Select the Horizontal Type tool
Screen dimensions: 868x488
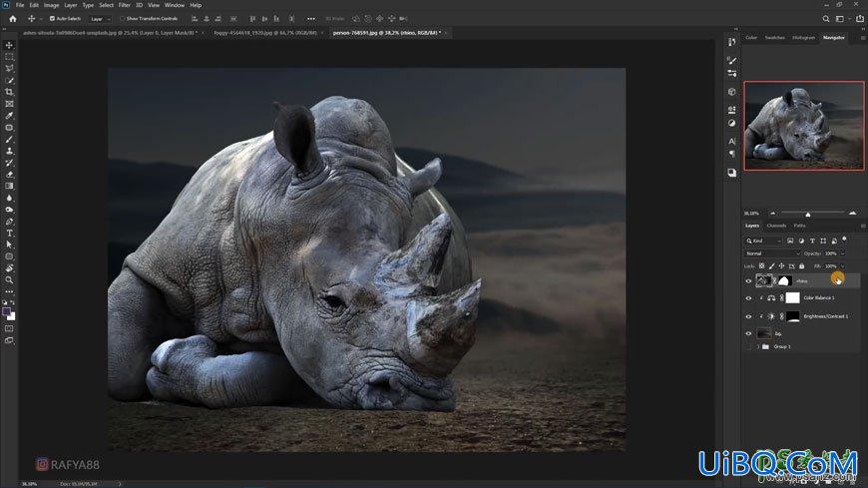9,234
